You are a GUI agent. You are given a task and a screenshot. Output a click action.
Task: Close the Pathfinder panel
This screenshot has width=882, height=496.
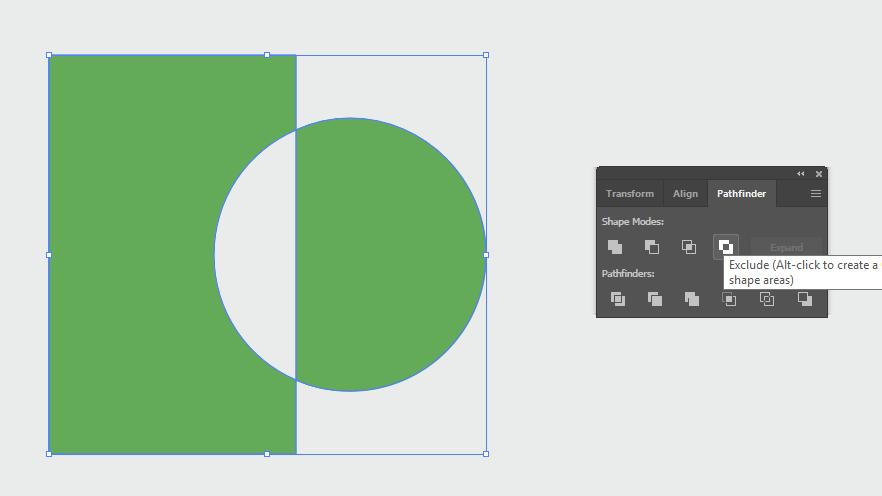coord(819,174)
